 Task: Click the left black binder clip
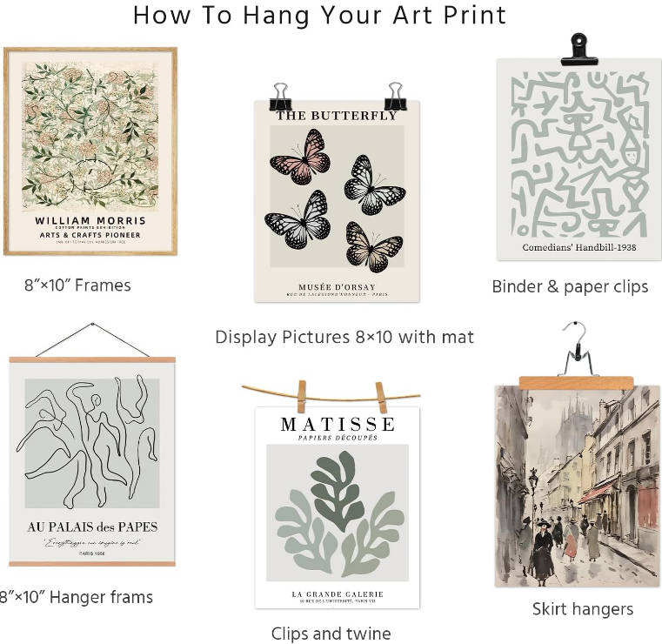coord(280,97)
